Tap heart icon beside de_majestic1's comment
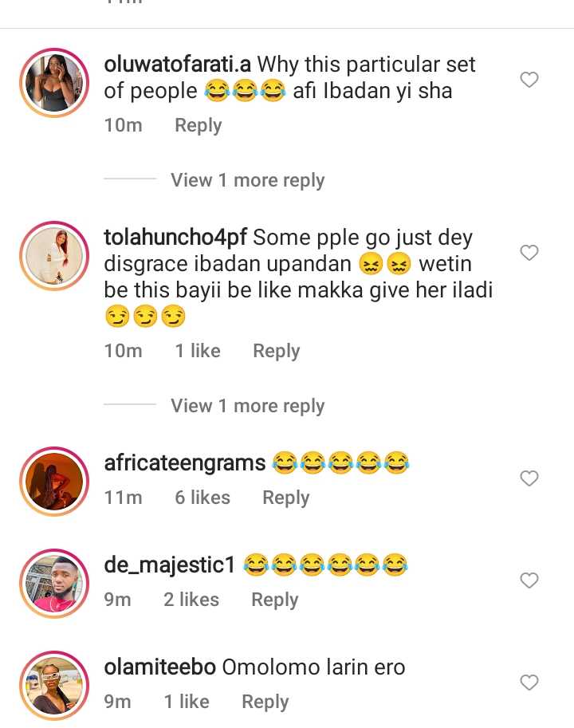Image resolution: width=574 pixels, height=728 pixels. [x=529, y=580]
